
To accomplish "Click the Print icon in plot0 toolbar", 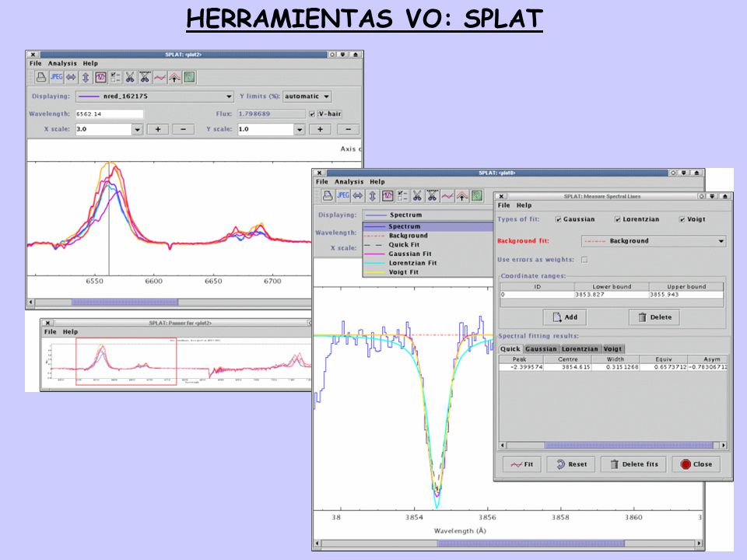I will pos(328,196).
